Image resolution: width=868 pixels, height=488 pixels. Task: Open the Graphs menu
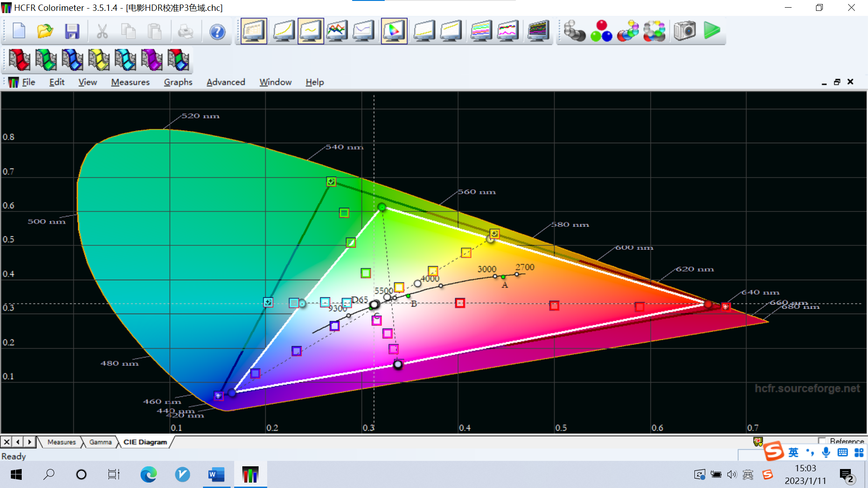tap(178, 82)
